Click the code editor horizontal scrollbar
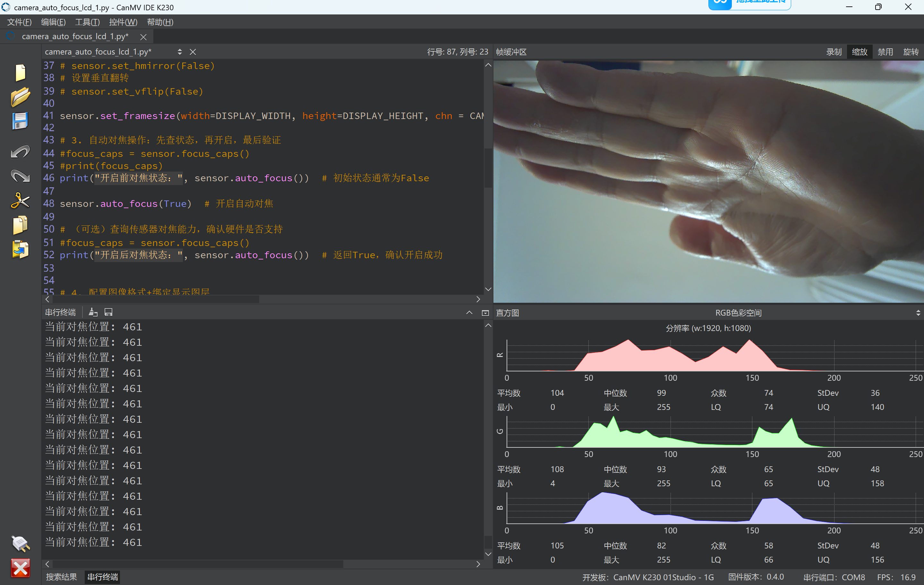924x585 pixels. click(x=153, y=299)
